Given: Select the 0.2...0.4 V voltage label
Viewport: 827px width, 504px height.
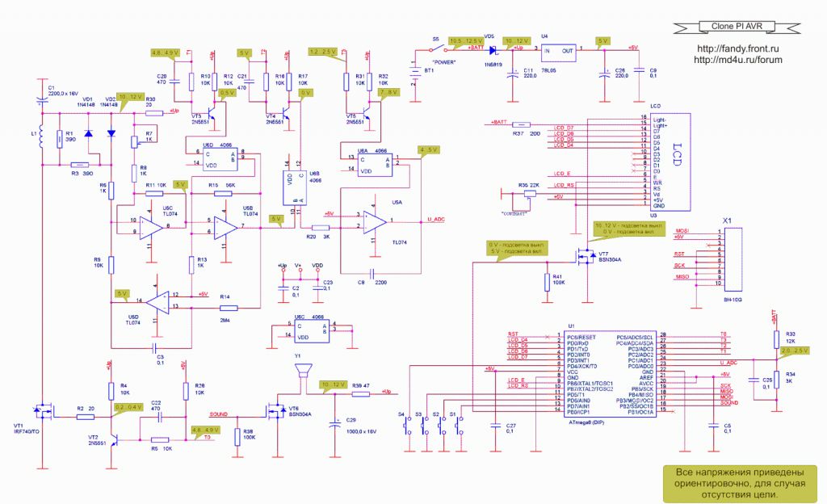Looking at the screenshot, I should 128,407.
